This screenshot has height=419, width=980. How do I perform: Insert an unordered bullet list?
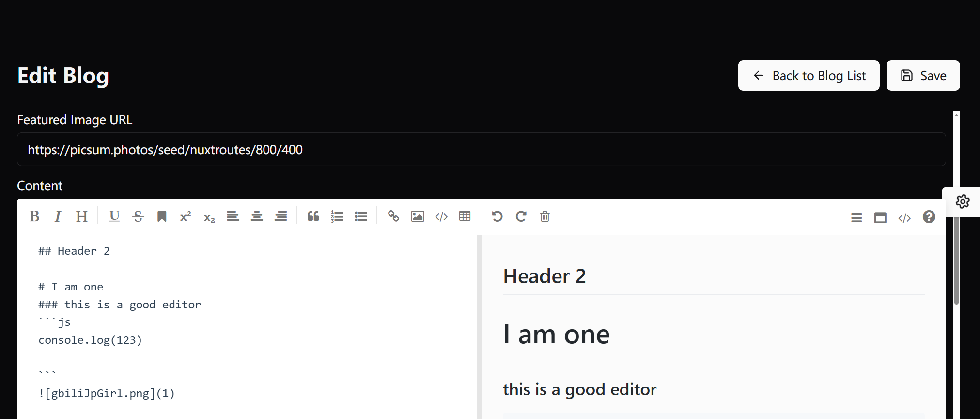click(x=361, y=216)
